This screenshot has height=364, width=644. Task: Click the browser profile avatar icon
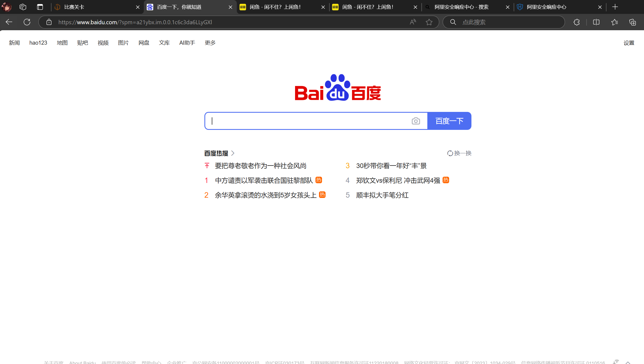tap(7, 7)
